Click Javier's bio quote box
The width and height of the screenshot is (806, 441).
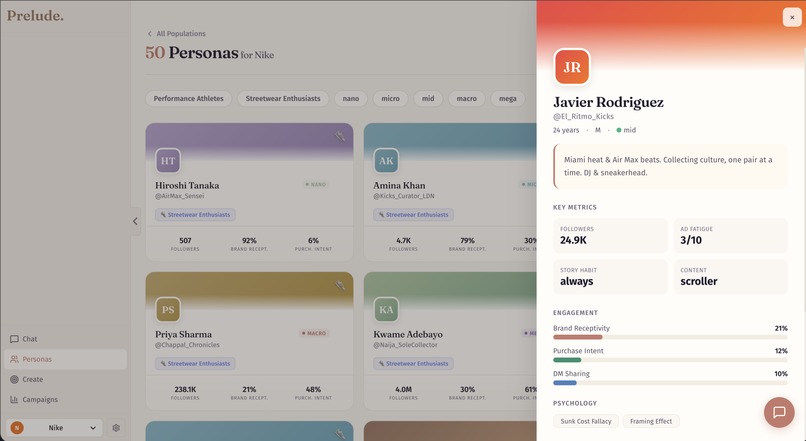point(670,166)
